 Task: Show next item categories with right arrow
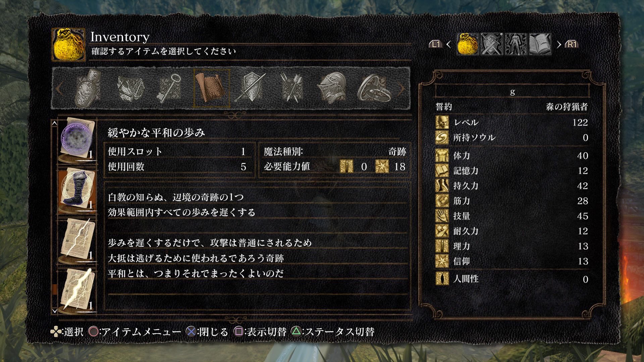pyautogui.click(x=401, y=89)
